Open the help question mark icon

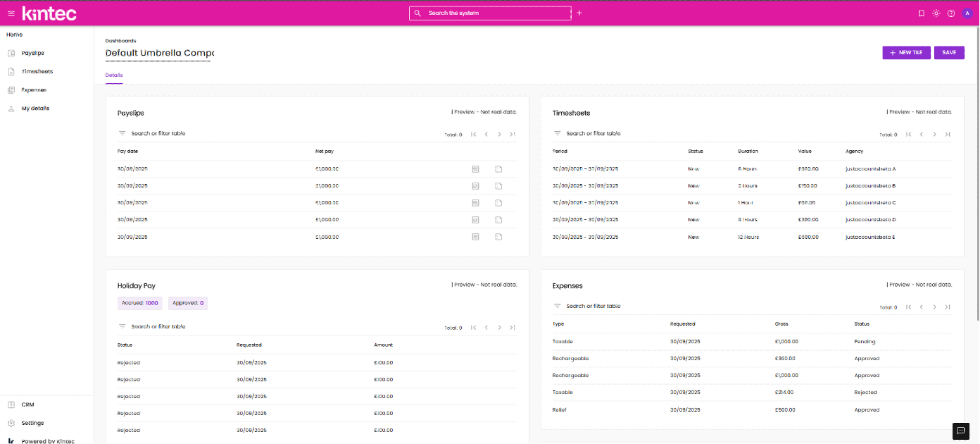(951, 13)
